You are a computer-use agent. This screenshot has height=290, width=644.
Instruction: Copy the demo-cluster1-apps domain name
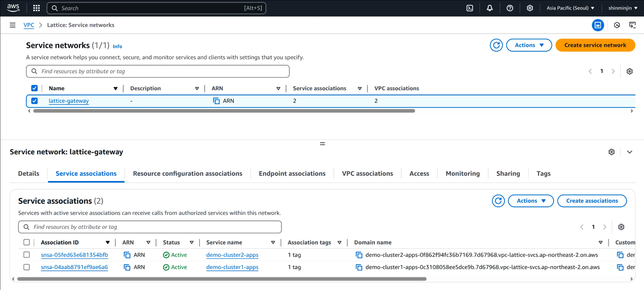359,267
